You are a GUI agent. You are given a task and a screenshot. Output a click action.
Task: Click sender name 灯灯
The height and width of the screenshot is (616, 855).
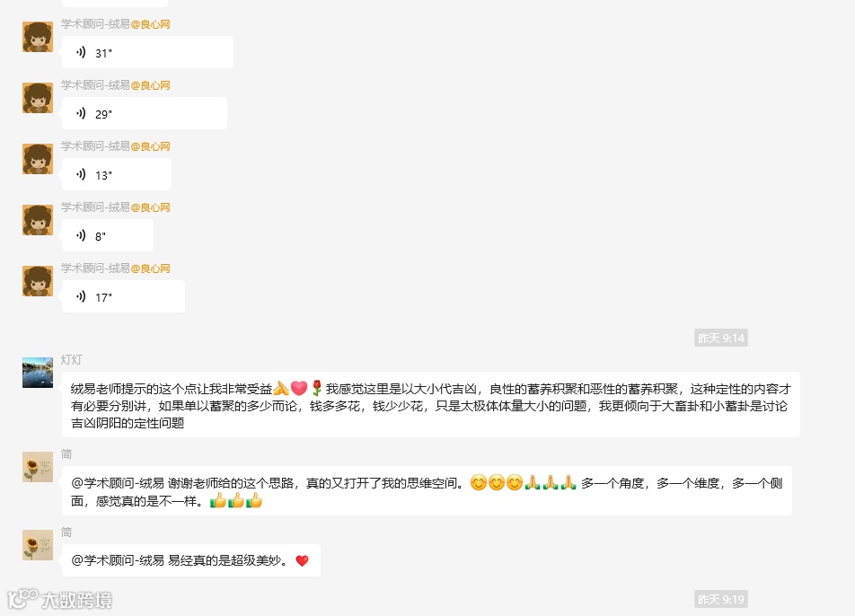(x=72, y=360)
